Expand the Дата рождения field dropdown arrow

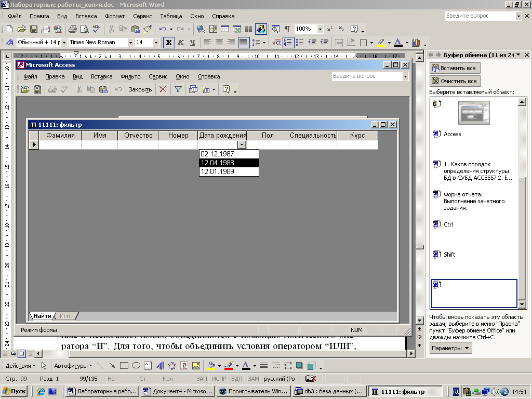[x=242, y=144]
